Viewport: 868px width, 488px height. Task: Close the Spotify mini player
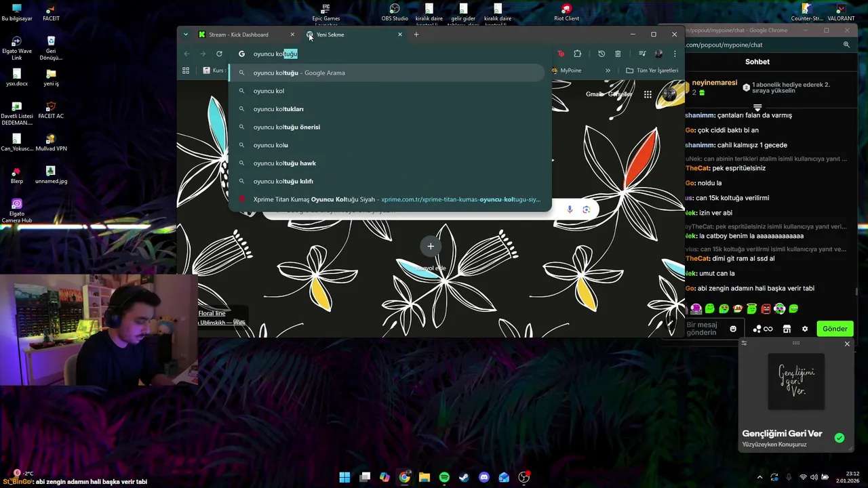(847, 344)
